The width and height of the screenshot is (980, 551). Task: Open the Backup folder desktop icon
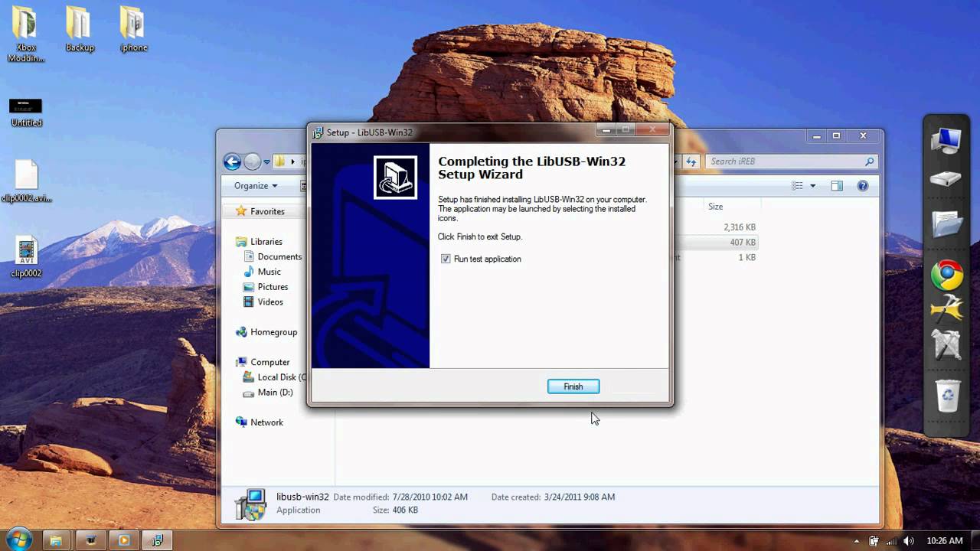coord(80,30)
